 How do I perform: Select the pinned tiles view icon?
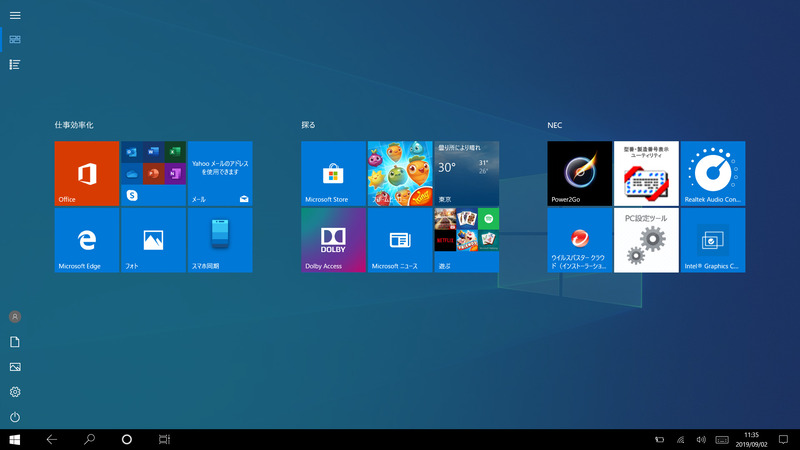click(15, 39)
